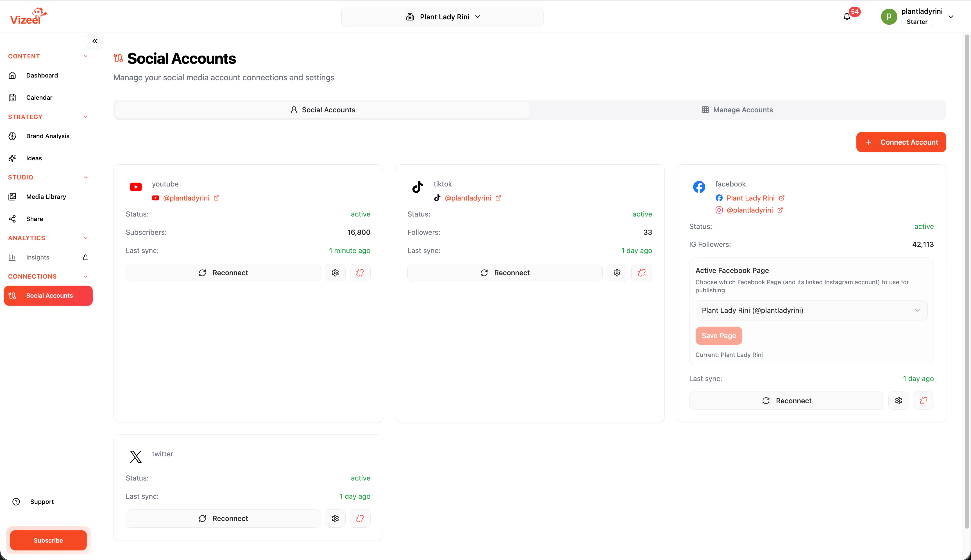Click the Support question mark icon
The height and width of the screenshot is (560, 971).
tap(16, 502)
